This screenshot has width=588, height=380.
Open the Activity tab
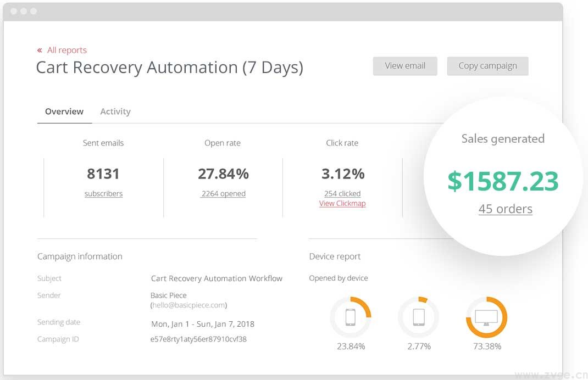point(115,111)
